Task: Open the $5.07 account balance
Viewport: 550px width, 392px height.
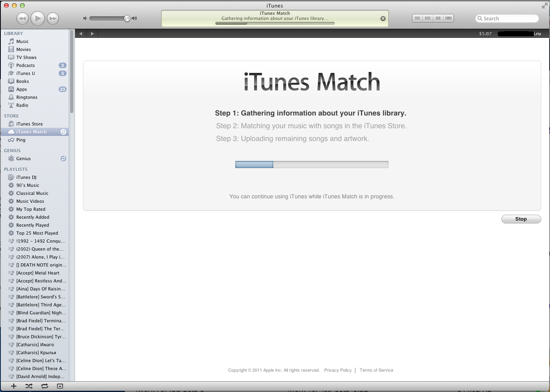Action: [x=485, y=33]
